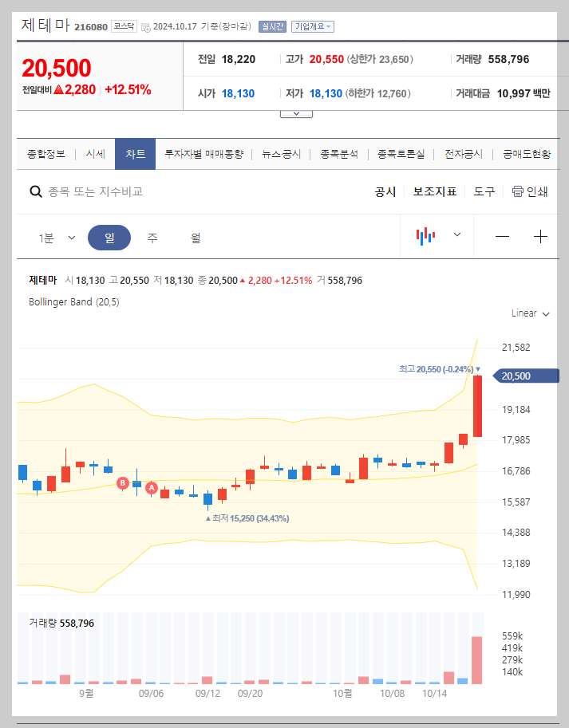The image size is (569, 728).
Task: Expand the price details chevron
Action: coord(296,112)
